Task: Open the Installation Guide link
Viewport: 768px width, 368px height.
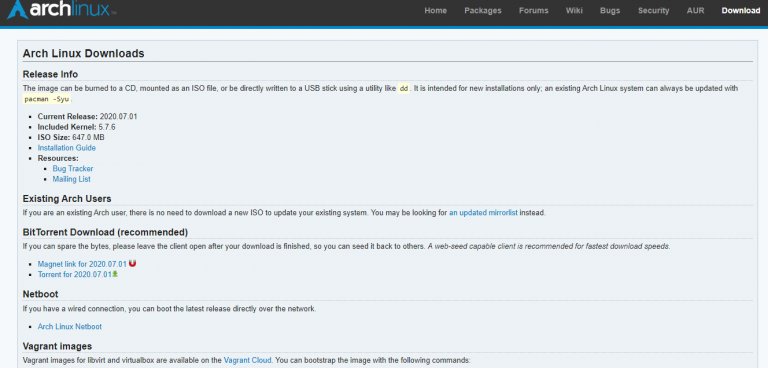Action: pos(67,148)
